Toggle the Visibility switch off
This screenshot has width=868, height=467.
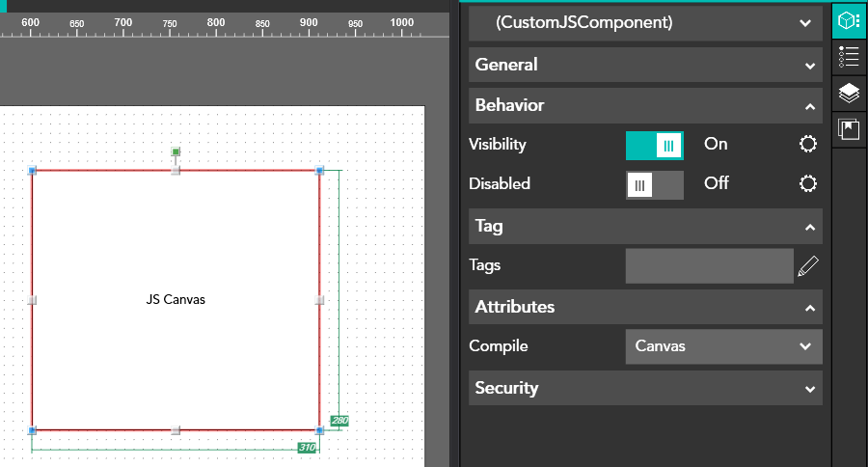(655, 145)
